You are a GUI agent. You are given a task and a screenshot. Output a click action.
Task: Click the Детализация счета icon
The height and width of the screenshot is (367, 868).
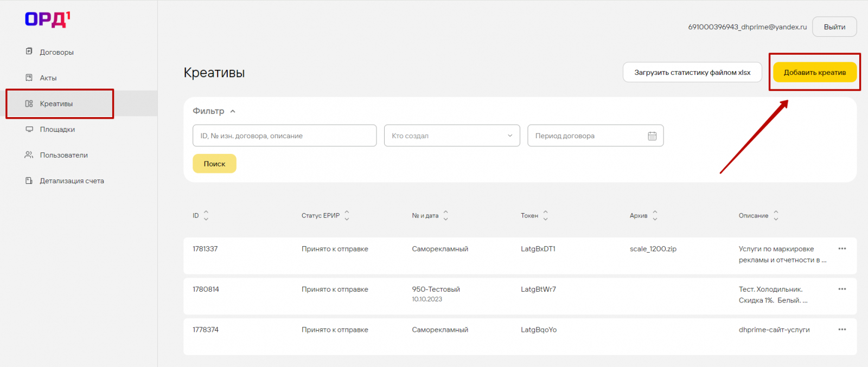coord(29,181)
